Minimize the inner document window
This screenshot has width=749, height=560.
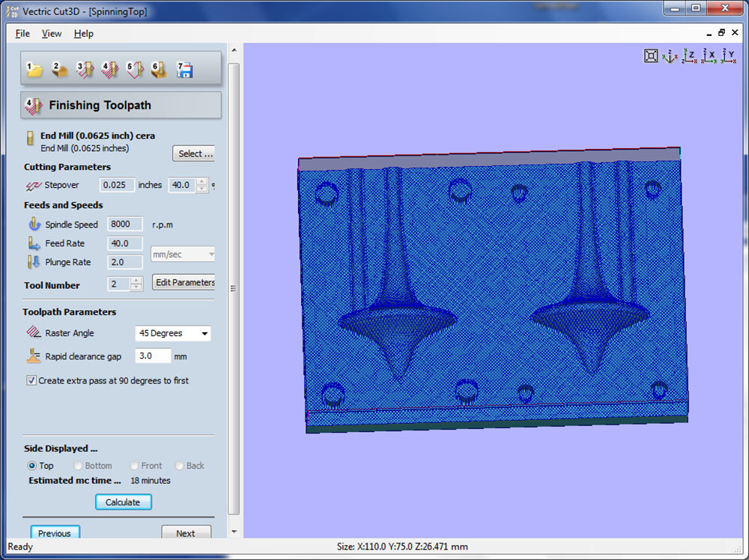pos(709,34)
